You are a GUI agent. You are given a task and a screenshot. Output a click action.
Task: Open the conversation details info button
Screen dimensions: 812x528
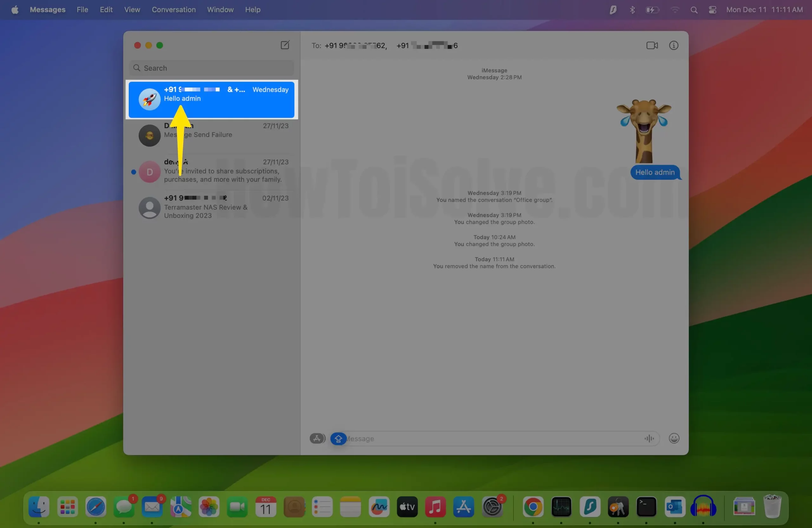(x=673, y=45)
